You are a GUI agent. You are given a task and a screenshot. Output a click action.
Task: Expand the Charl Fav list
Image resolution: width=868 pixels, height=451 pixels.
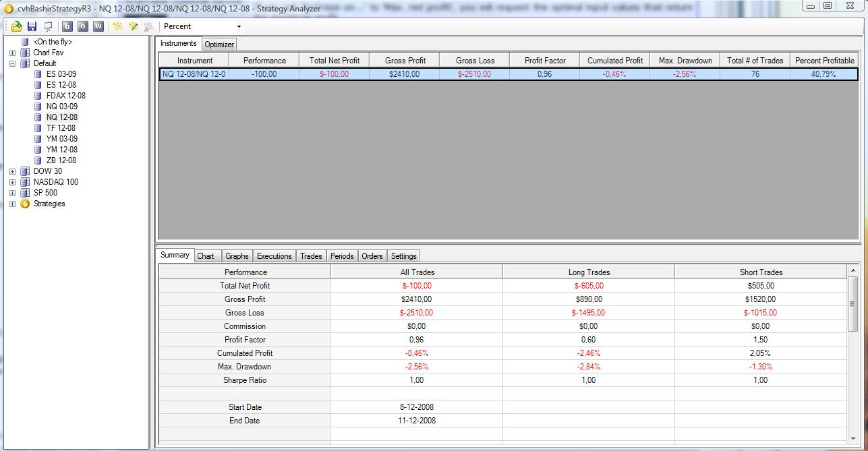(x=12, y=53)
